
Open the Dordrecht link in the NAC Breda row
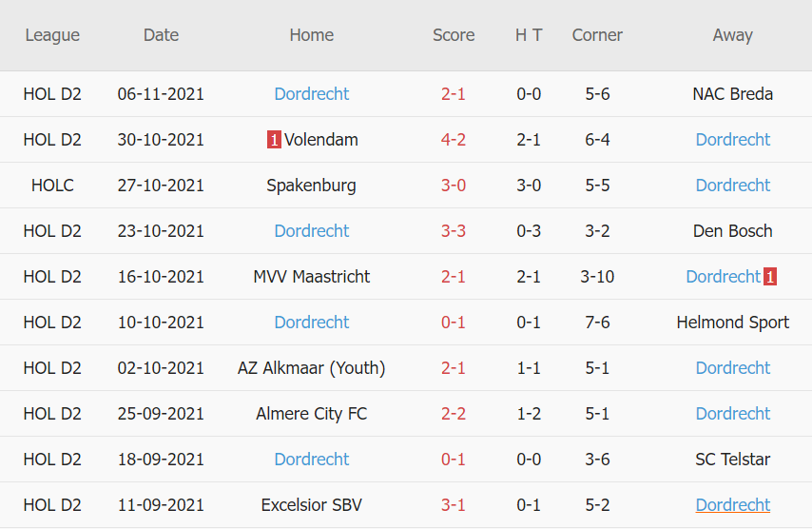point(311,94)
